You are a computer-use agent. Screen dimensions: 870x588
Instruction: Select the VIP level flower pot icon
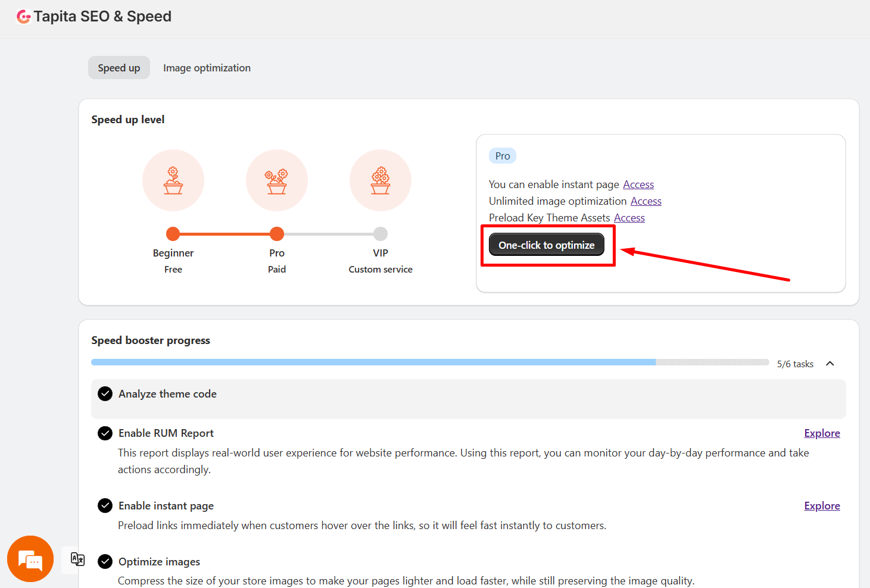point(381,180)
